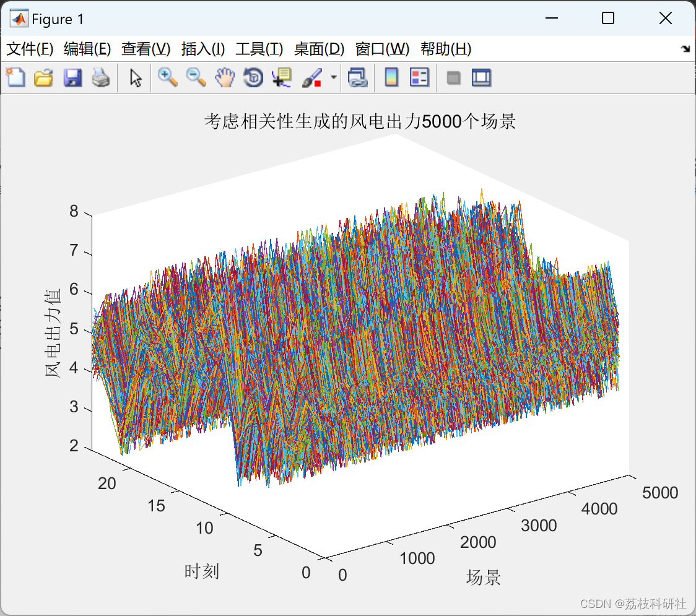
Task: Click the New Figure icon
Action: coord(16,77)
